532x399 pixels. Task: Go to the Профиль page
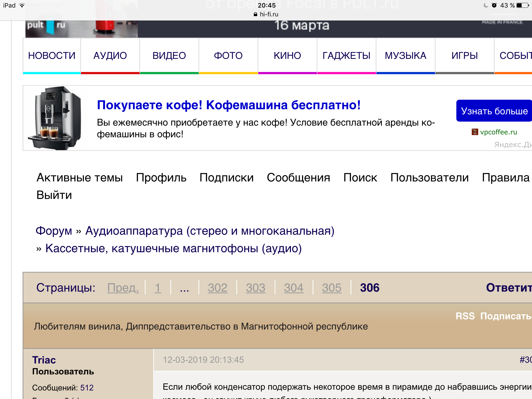click(x=161, y=178)
